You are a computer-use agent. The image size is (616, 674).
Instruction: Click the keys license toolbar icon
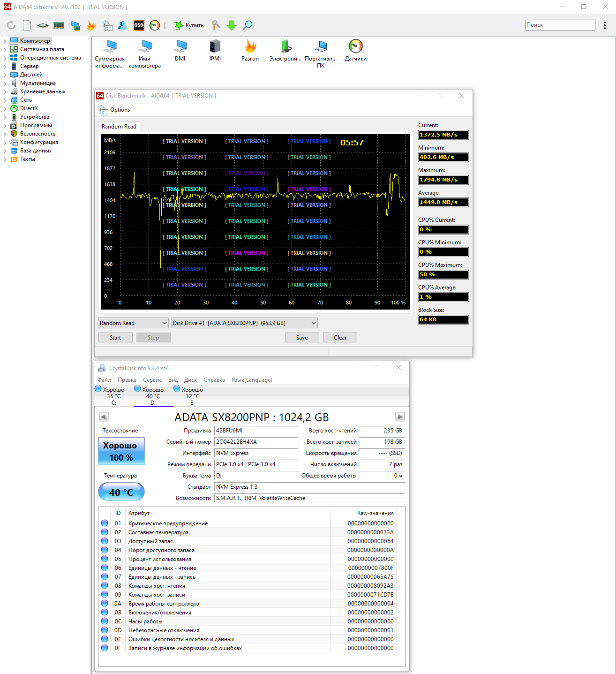coord(216,25)
